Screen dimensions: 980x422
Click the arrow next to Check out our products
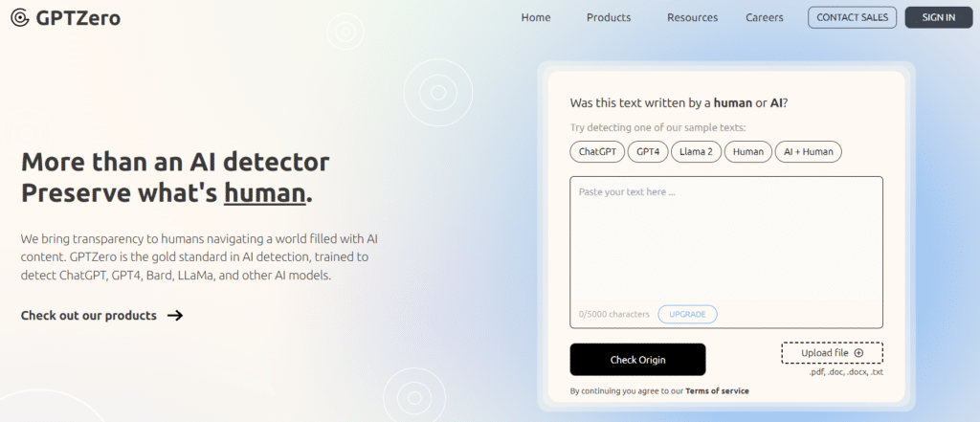pyautogui.click(x=174, y=315)
